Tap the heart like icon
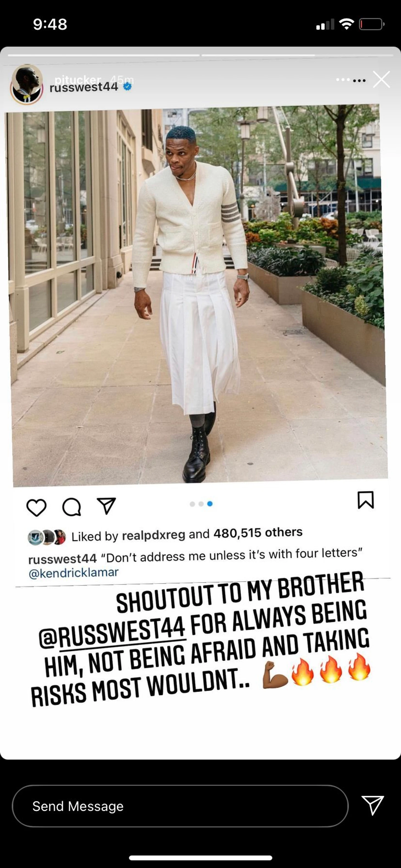This screenshot has height=868, width=401. 37,507
